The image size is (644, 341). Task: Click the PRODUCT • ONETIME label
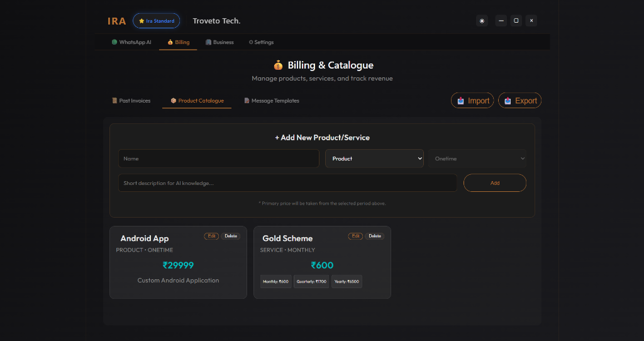click(x=145, y=250)
